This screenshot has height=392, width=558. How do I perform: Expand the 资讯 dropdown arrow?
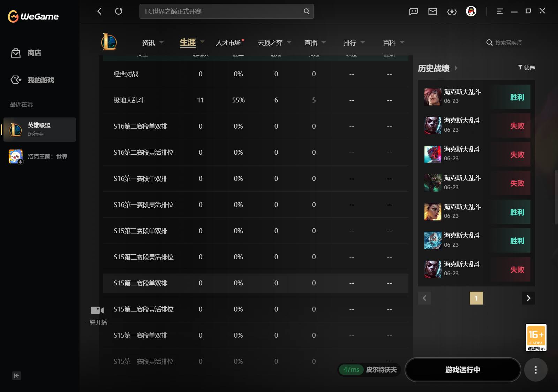[161, 43]
